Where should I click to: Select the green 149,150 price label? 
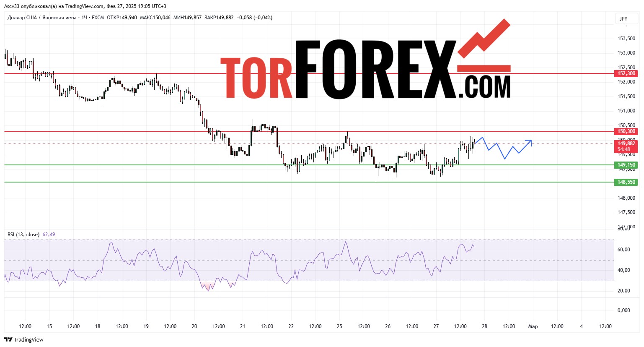pyautogui.click(x=626, y=165)
